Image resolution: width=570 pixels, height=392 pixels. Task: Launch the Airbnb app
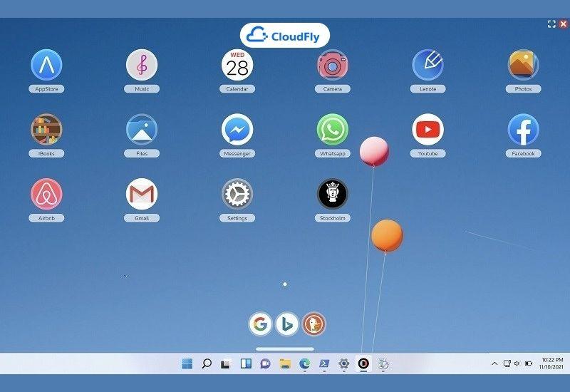[x=46, y=194]
